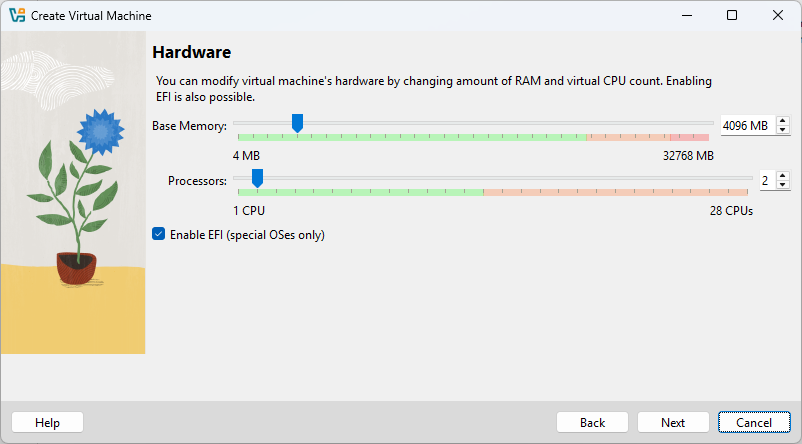Uncheck Enable EFI checkbox
Screen dimensions: 802x444
pyautogui.click(x=159, y=234)
